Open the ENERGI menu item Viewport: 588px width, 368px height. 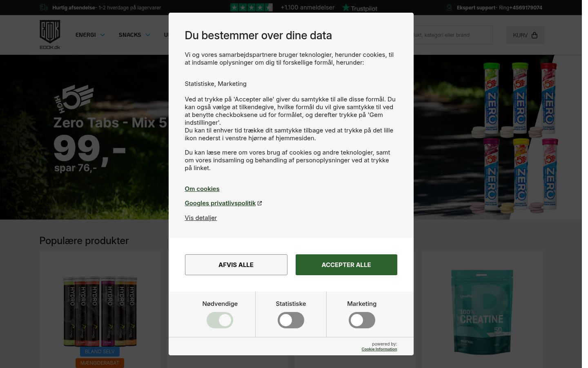[x=85, y=35]
